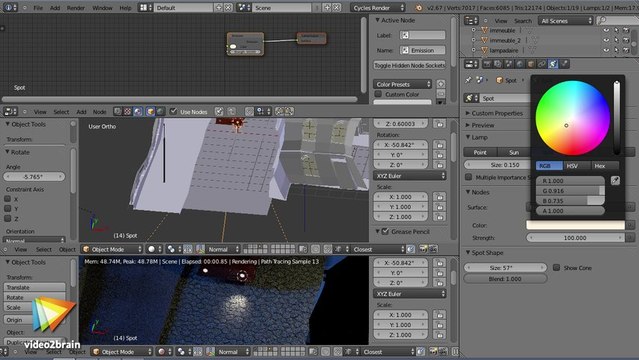
Task: Open the object constraints properties tab icon
Action: (542, 64)
